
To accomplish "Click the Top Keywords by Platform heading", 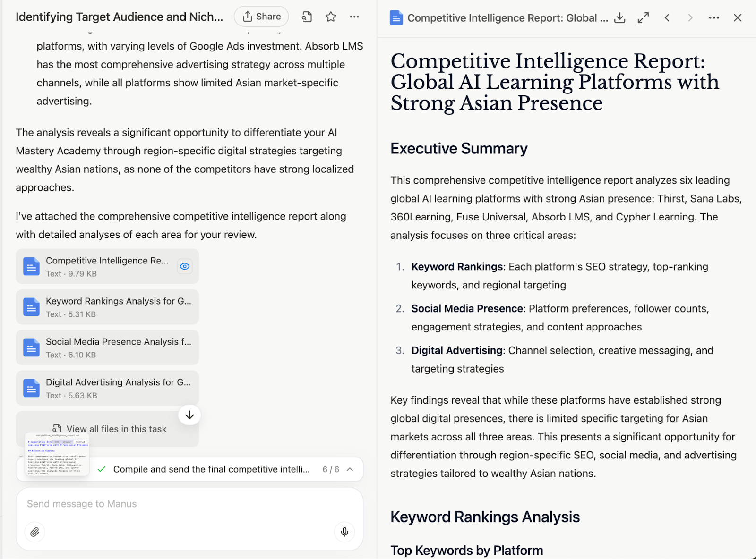I will (x=467, y=551).
